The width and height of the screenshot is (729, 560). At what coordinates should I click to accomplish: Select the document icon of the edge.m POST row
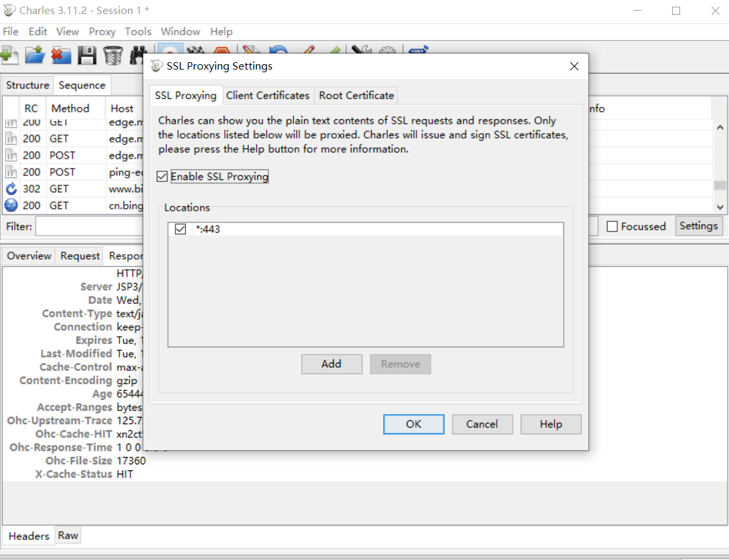pos(11,155)
